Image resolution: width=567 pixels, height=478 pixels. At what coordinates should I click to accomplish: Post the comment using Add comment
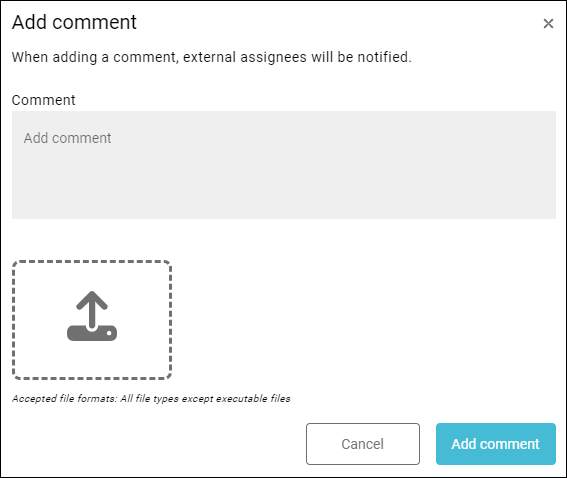[x=496, y=444]
